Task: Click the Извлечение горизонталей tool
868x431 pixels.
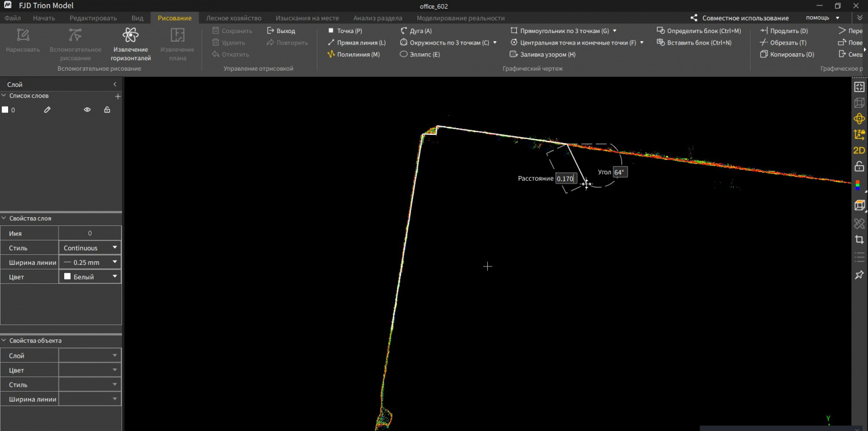Action: 131,43
